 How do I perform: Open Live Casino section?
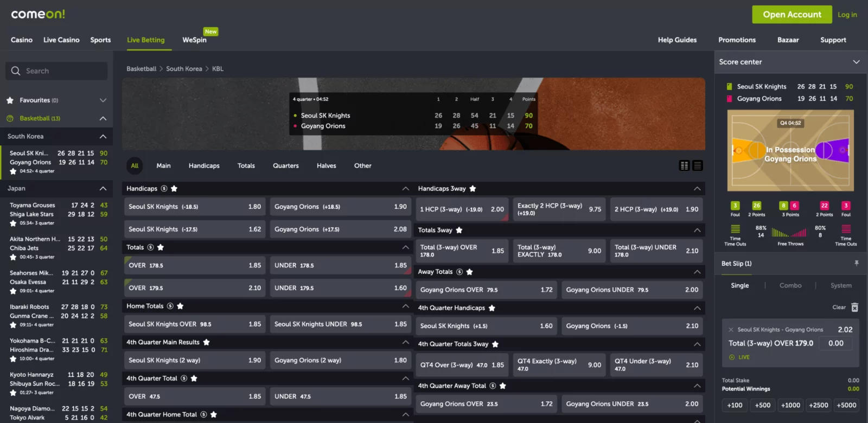tap(61, 40)
